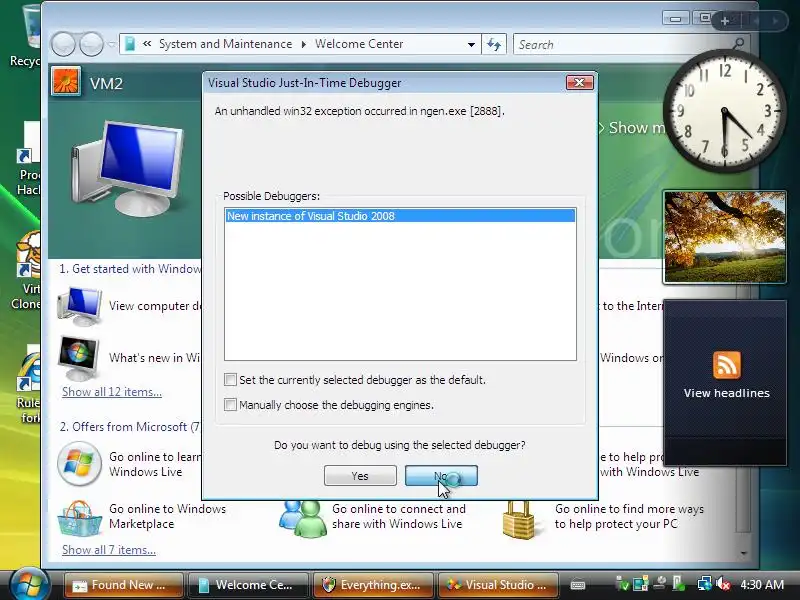Open the Windows Start orb
Image resolution: width=800 pixels, height=600 pixels.
(29, 585)
